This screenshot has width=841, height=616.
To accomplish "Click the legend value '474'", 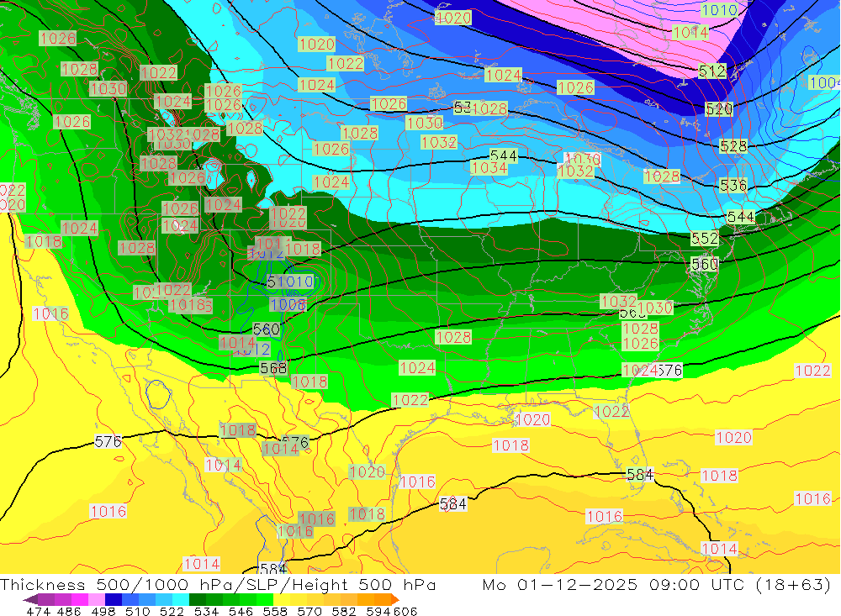I will 38,611.
